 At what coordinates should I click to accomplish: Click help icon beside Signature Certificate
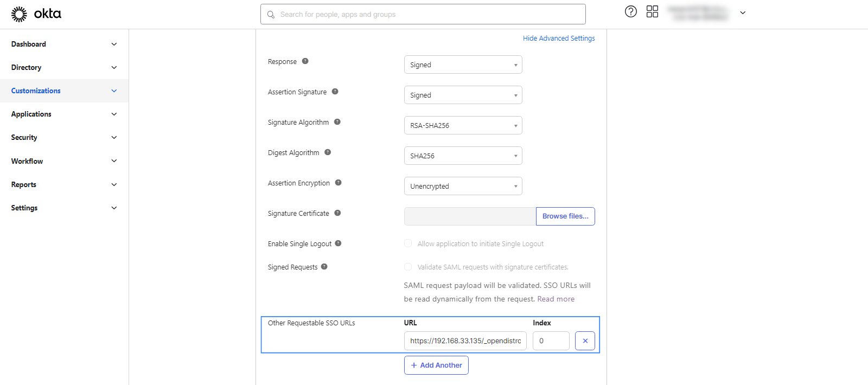coord(337,213)
